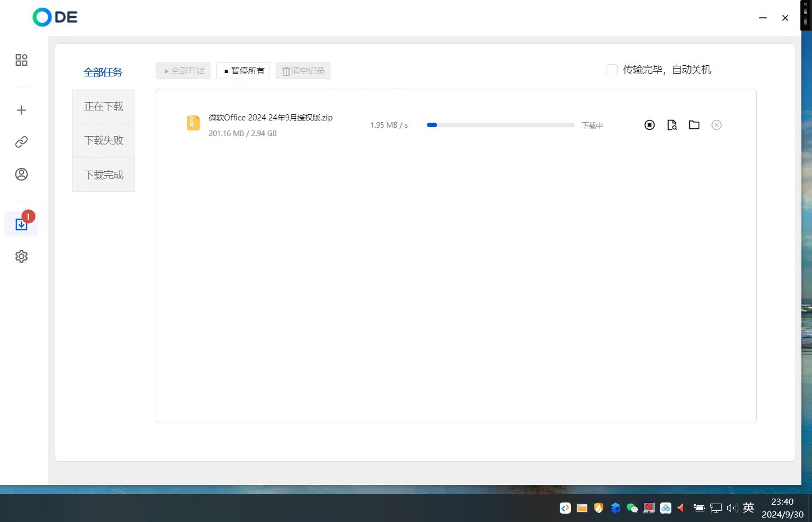The height and width of the screenshot is (522, 812).
Task: Click the 暂停所有 button
Action: click(243, 71)
